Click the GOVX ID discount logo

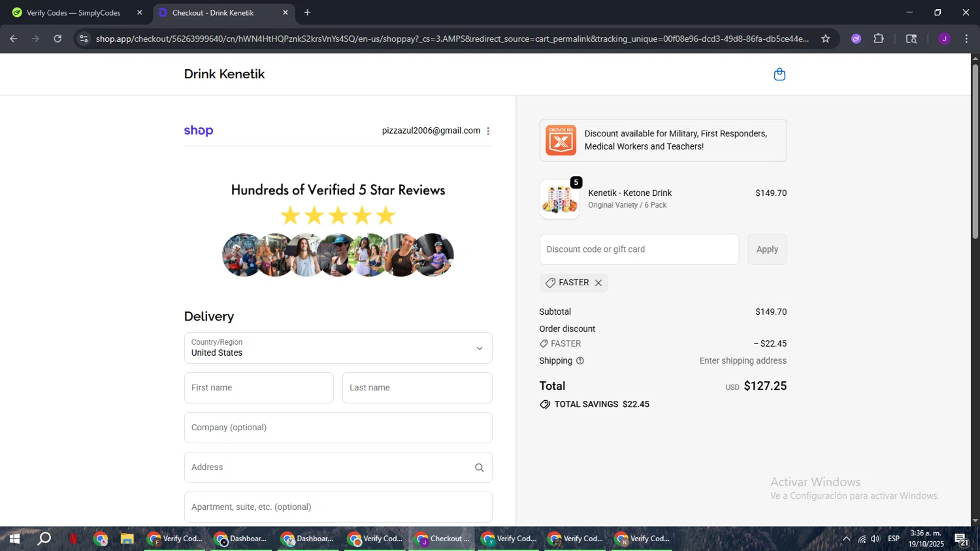click(561, 140)
